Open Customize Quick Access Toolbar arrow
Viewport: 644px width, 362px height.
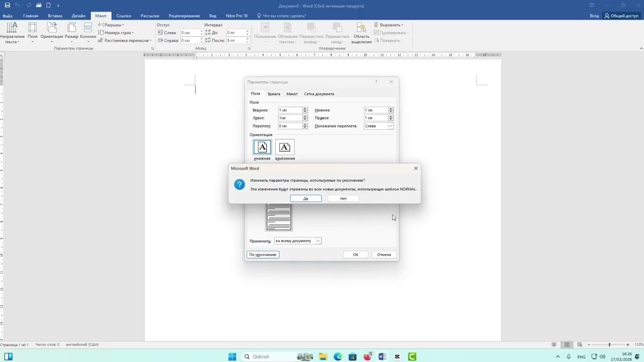(58, 6)
